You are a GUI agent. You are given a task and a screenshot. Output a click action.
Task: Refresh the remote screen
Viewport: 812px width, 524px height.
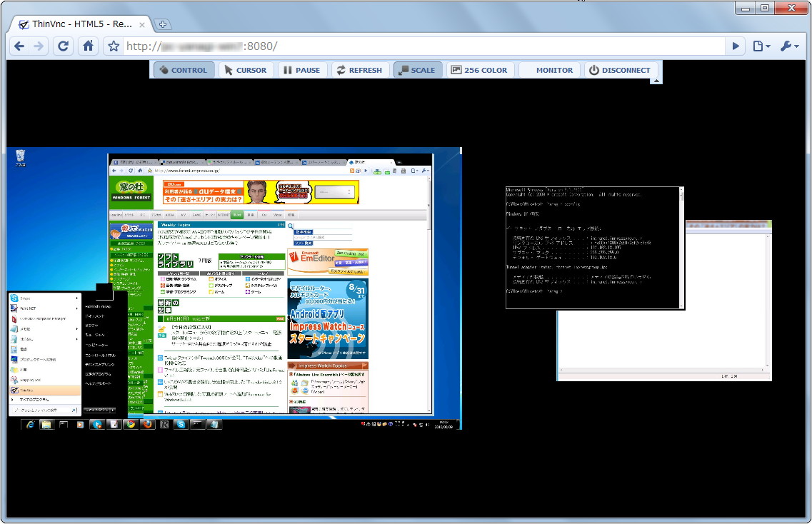coord(359,70)
